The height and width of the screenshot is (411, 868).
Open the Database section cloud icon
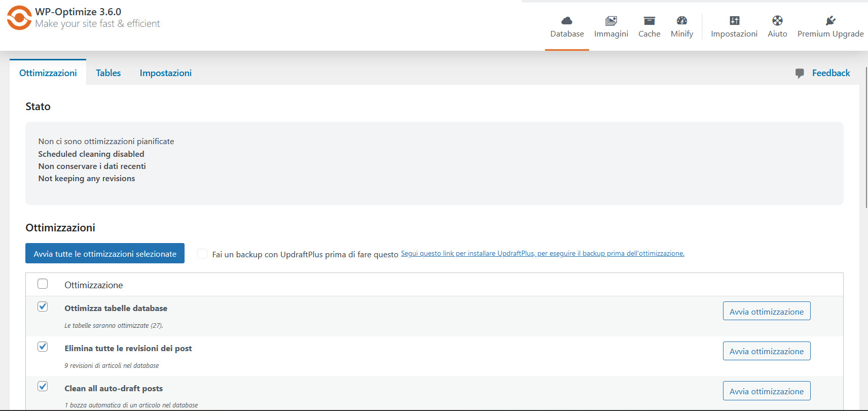tap(567, 21)
